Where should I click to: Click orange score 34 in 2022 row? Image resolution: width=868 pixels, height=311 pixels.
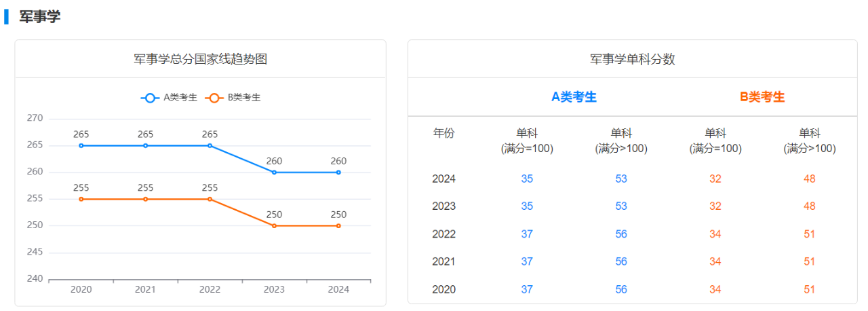[715, 234]
